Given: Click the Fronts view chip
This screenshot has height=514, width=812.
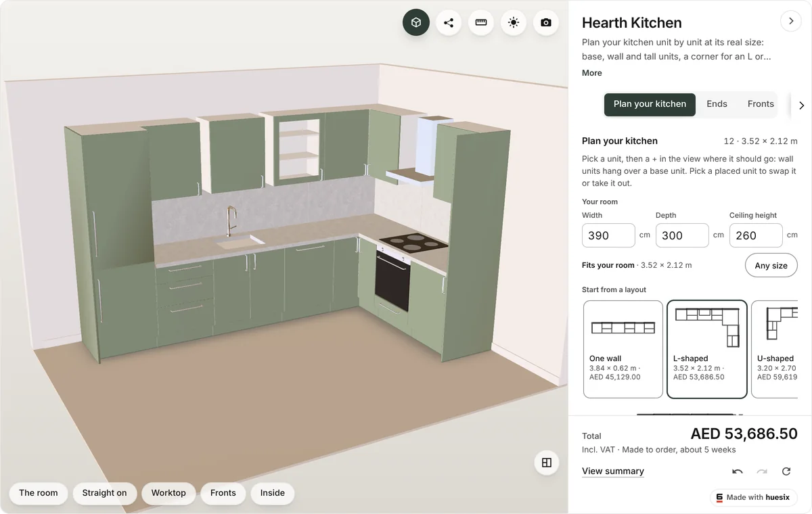Looking at the screenshot, I should [x=223, y=493].
